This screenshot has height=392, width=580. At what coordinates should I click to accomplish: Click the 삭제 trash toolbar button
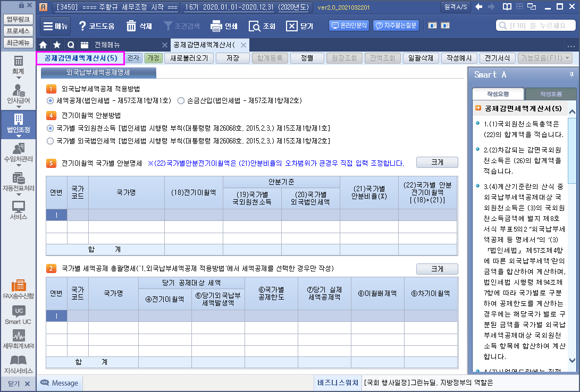(139, 26)
